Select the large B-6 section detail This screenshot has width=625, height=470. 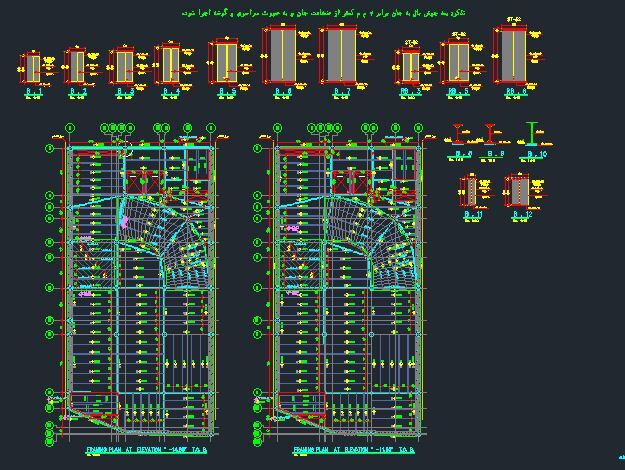point(281,57)
